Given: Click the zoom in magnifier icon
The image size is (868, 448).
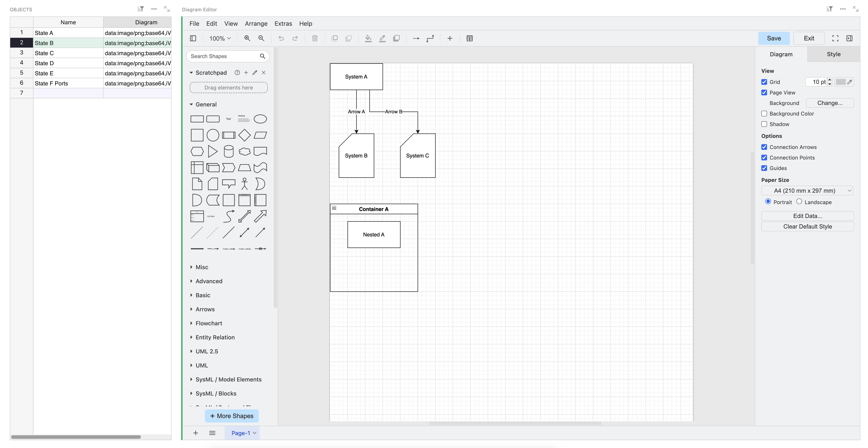Looking at the screenshot, I should click(247, 38).
